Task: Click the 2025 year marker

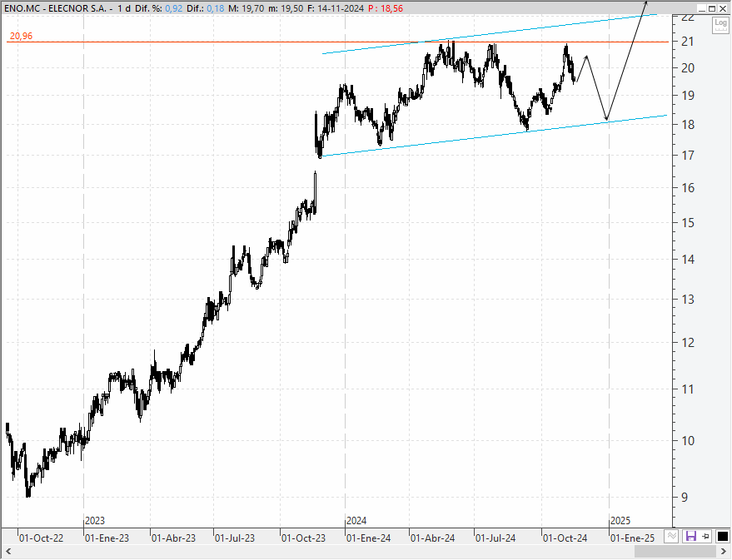Action: click(x=620, y=520)
